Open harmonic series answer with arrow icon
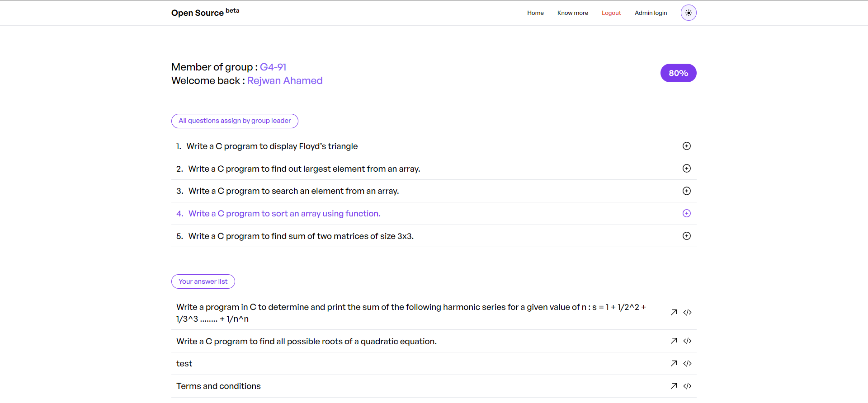The image size is (868, 403). [674, 312]
